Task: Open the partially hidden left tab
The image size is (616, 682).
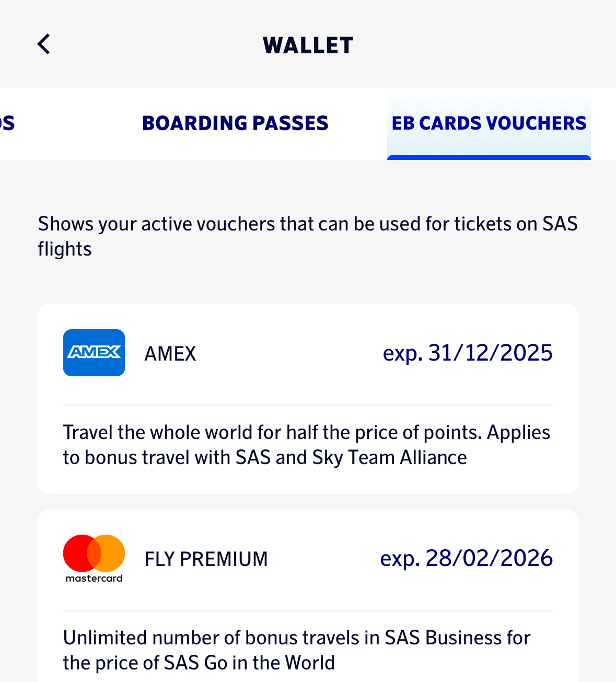Action: (7, 123)
